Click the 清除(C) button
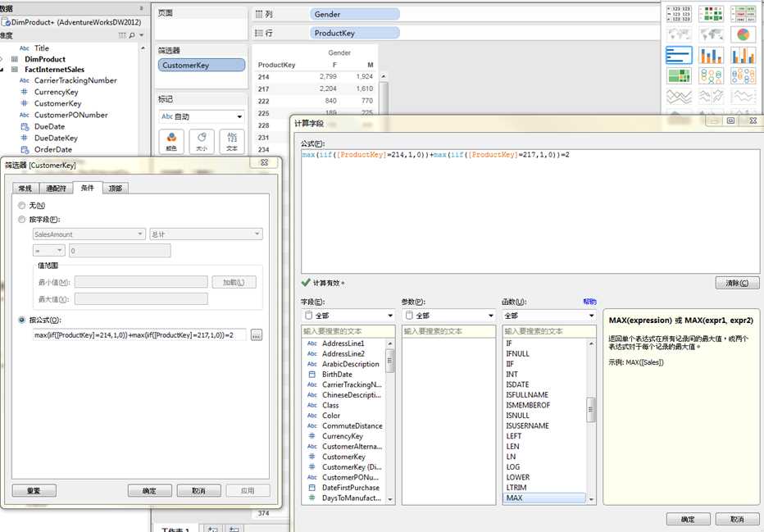Viewport: 764px width, 532px height. [x=737, y=283]
